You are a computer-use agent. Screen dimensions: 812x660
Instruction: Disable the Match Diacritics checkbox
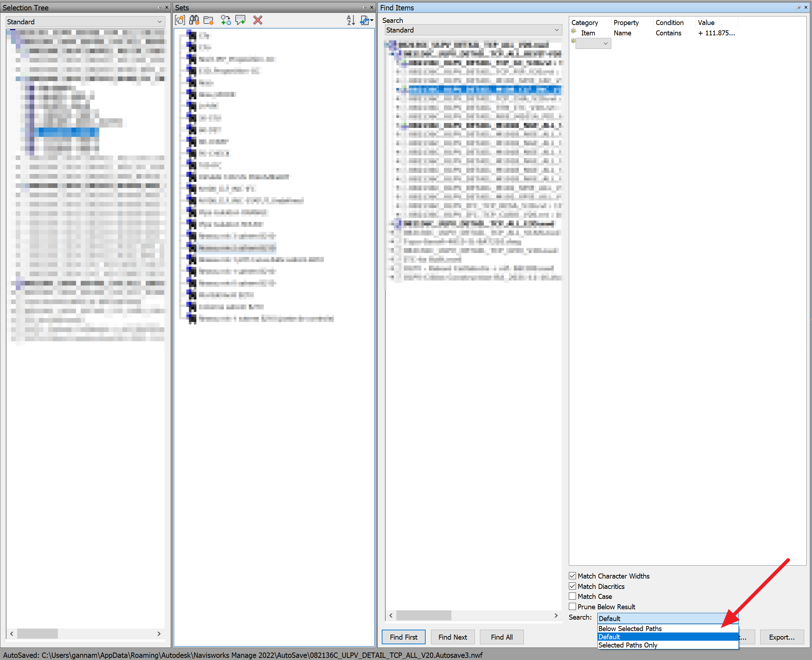pos(572,586)
